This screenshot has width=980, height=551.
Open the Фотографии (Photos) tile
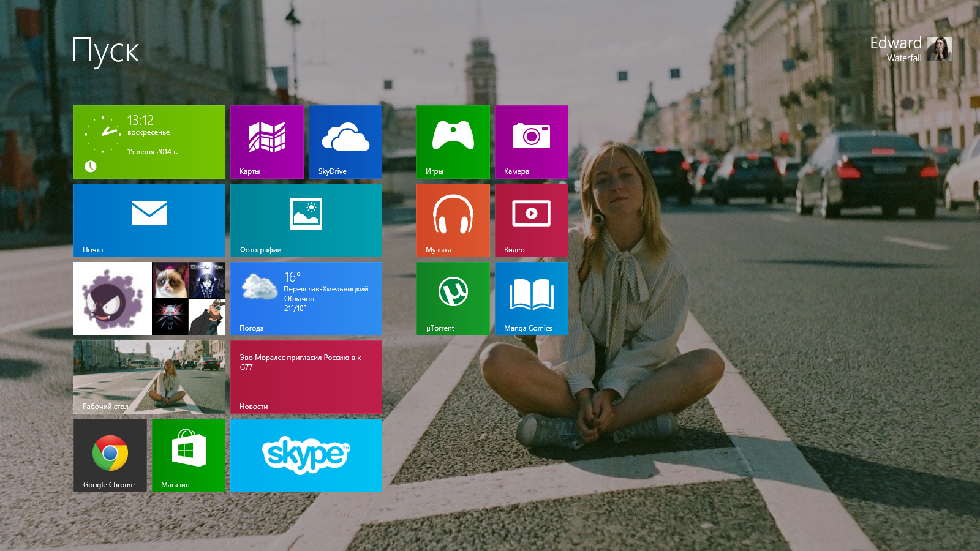[306, 220]
